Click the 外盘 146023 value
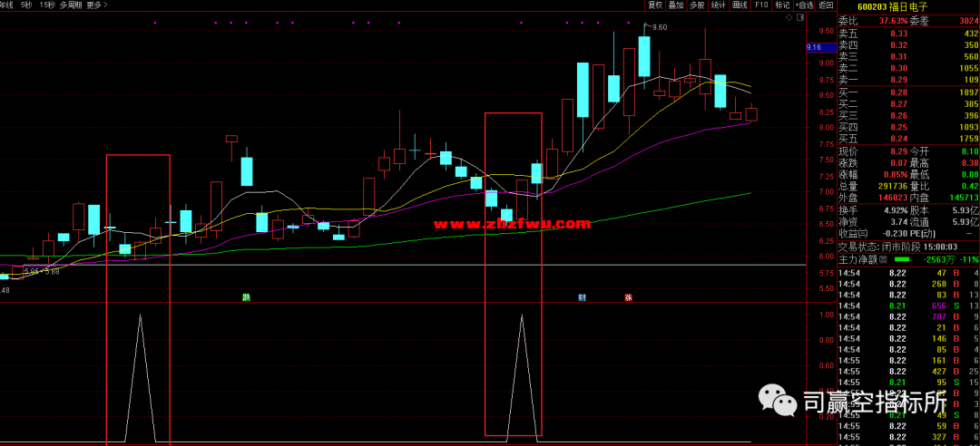 (x=893, y=198)
